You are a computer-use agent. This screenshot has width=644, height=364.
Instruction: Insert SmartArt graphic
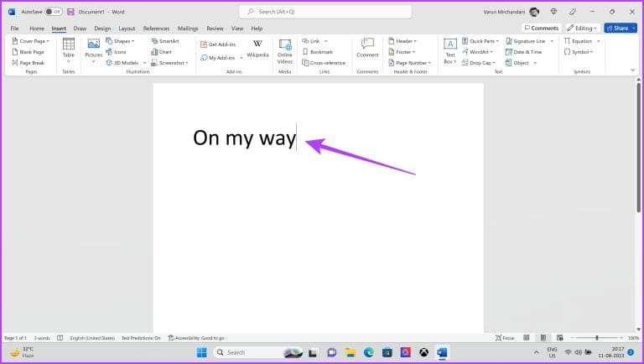[164, 40]
